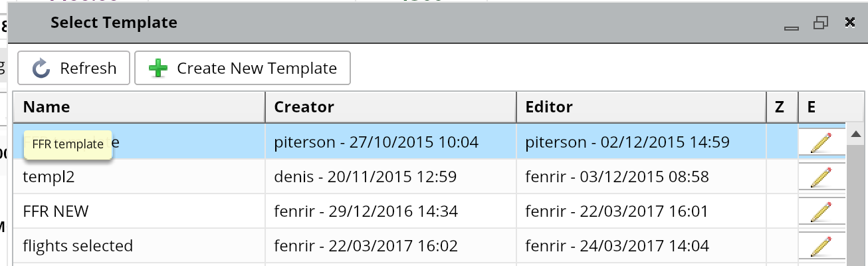The width and height of the screenshot is (868, 266).
Task: Click the pencil edit icon for FFR template row
Action: [821, 142]
